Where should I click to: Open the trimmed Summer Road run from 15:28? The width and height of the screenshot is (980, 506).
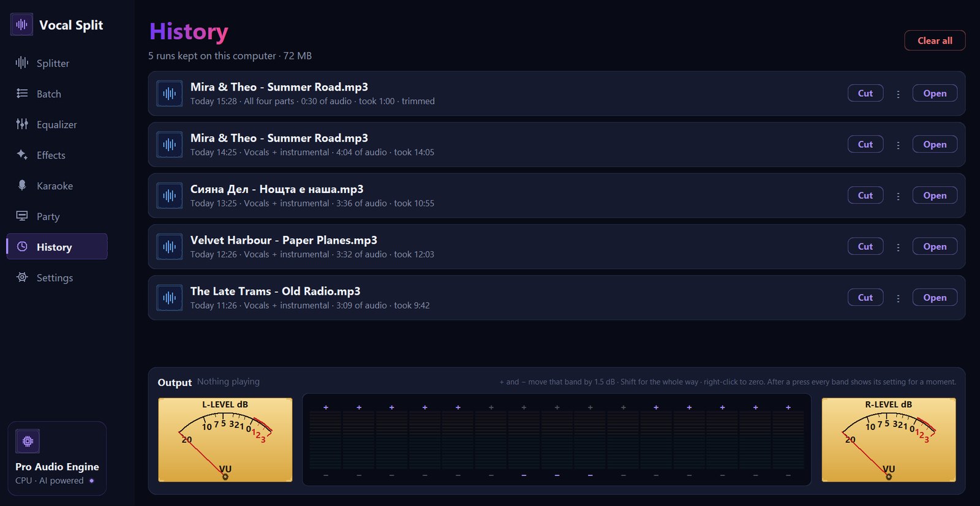point(935,93)
